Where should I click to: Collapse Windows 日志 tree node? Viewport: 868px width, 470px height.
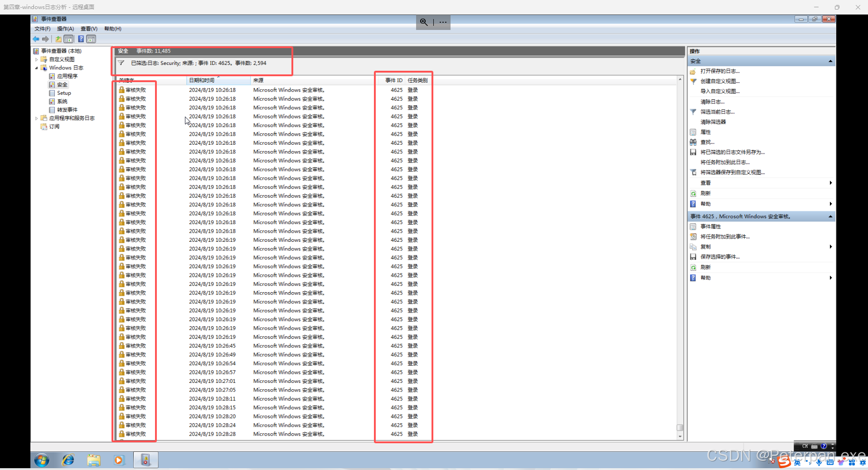pyautogui.click(x=36, y=68)
